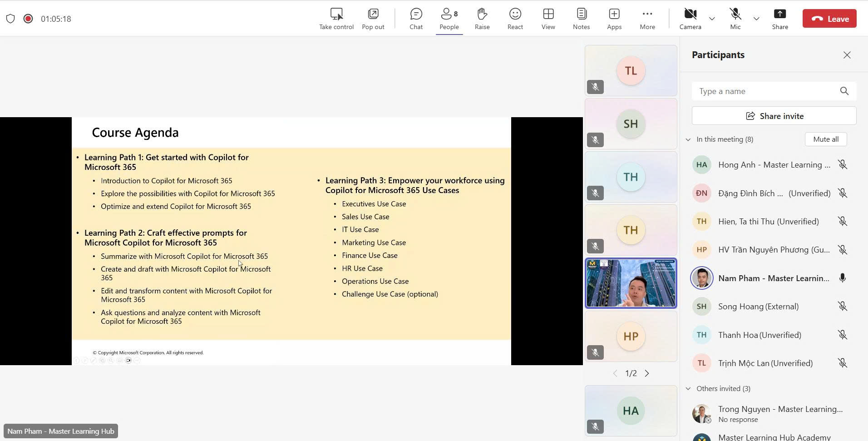The image size is (868, 441).
Task: Click Đặng Đình Bích's muted mic icon
Action: click(843, 193)
